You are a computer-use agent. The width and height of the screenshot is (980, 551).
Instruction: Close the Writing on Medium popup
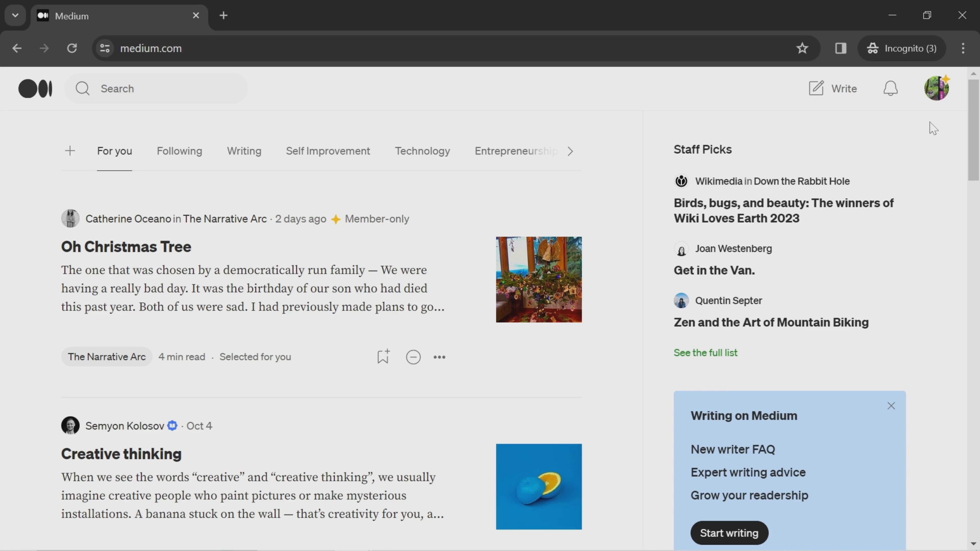pyautogui.click(x=890, y=406)
